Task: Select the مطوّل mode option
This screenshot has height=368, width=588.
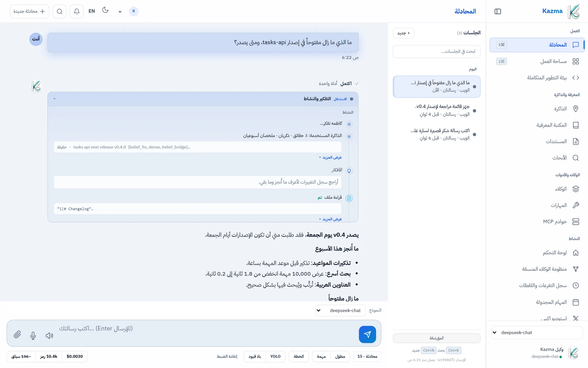Action: pyautogui.click(x=340, y=356)
